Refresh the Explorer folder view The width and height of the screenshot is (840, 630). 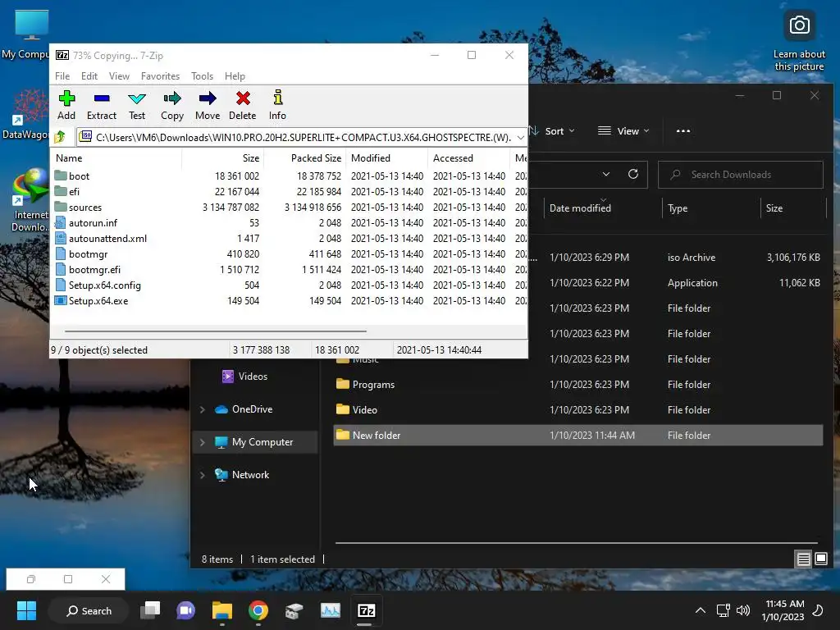tap(633, 175)
